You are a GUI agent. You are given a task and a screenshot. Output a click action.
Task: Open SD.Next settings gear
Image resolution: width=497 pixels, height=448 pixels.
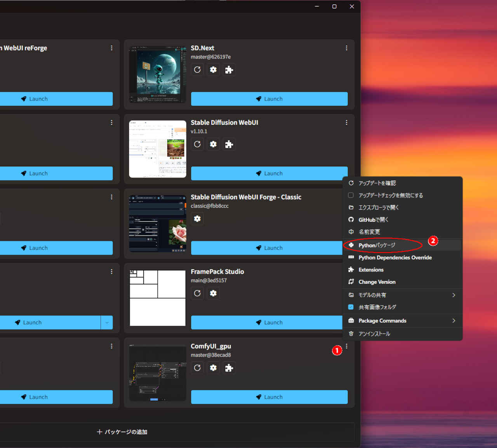pyautogui.click(x=213, y=70)
